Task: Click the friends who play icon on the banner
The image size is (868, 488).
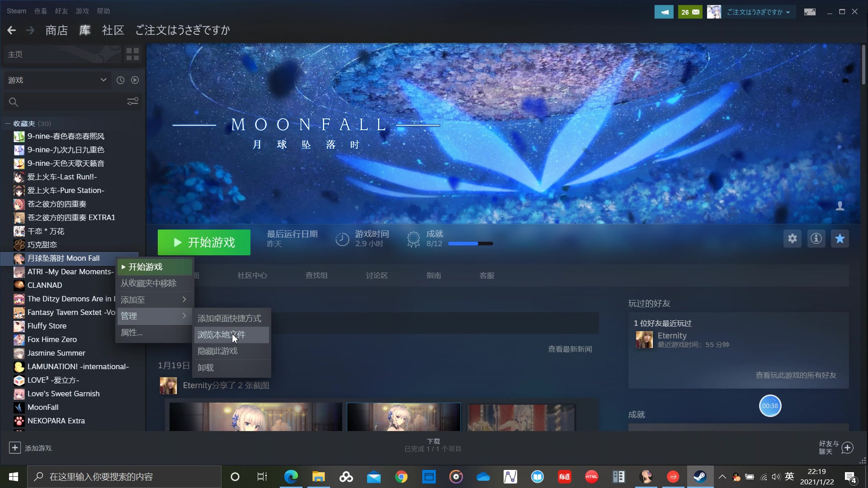Action: (840, 206)
